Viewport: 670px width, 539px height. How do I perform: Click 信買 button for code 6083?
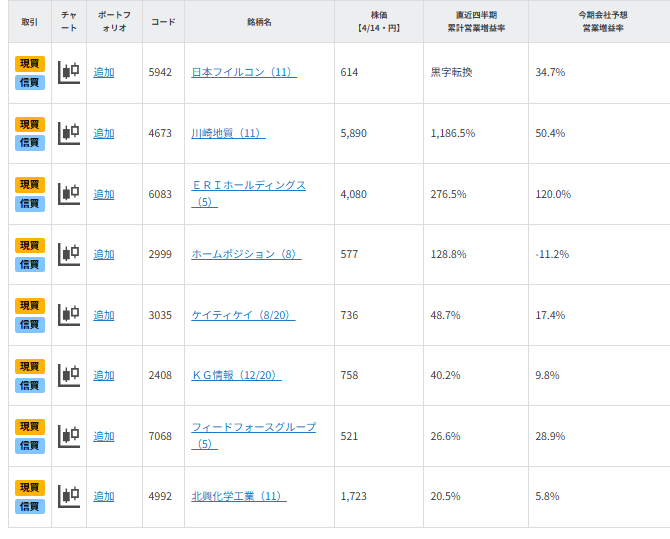coord(30,203)
